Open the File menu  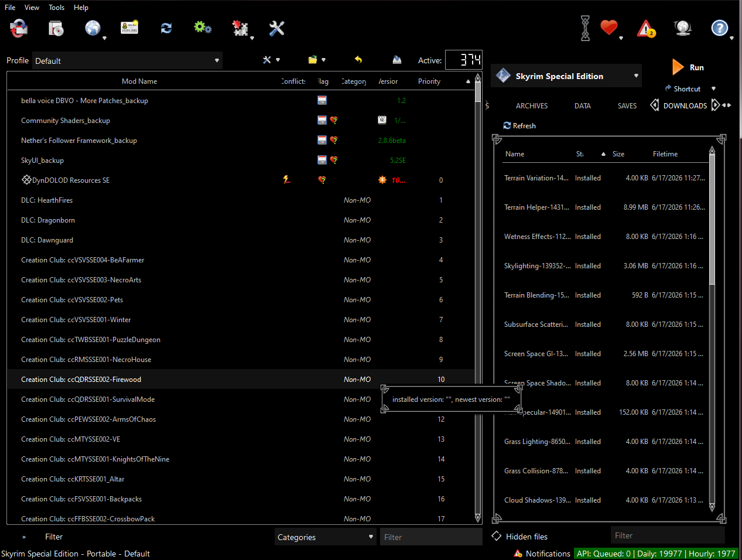[x=10, y=8]
